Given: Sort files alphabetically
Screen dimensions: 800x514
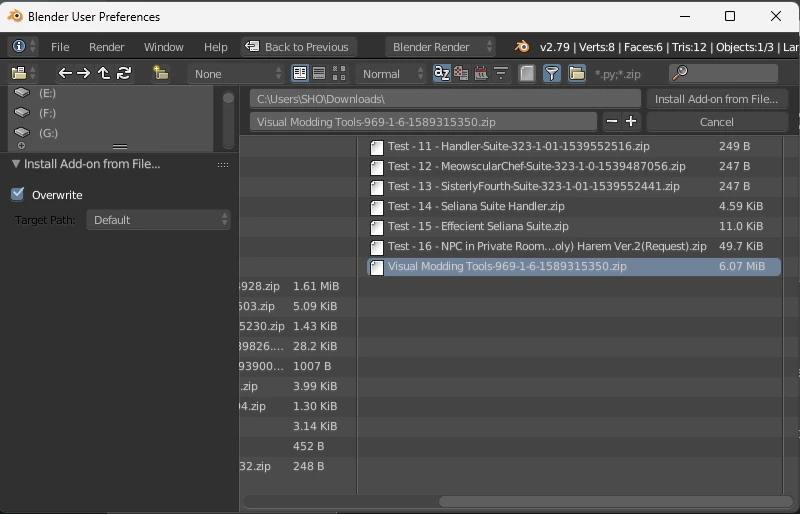Looking at the screenshot, I should [441, 74].
